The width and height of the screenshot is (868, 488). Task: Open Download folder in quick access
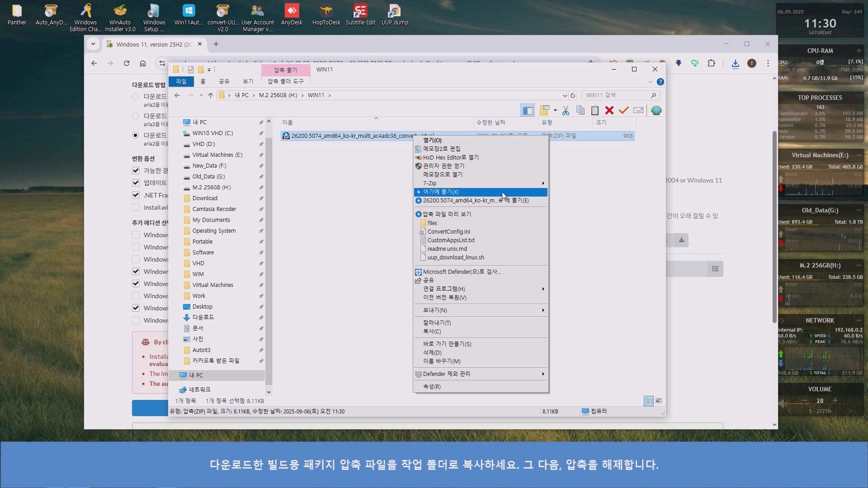pyautogui.click(x=205, y=198)
